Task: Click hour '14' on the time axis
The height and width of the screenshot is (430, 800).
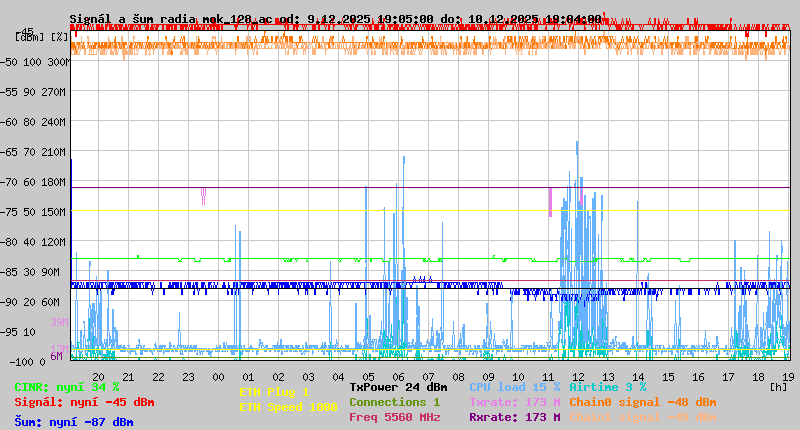Action: coord(639,377)
